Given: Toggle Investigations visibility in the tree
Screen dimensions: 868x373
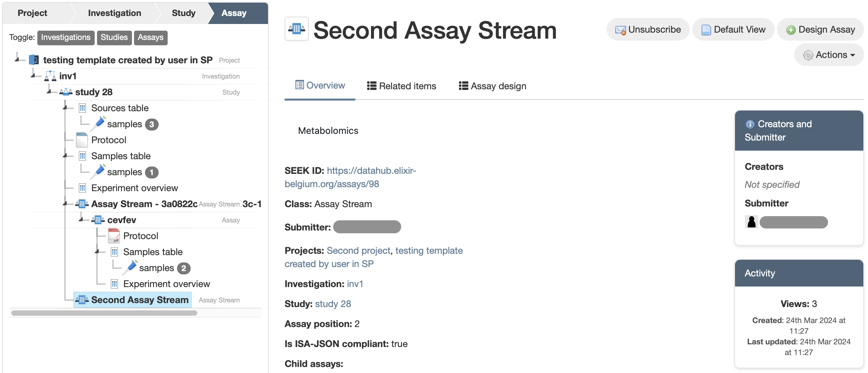Looking at the screenshot, I should coord(66,37).
